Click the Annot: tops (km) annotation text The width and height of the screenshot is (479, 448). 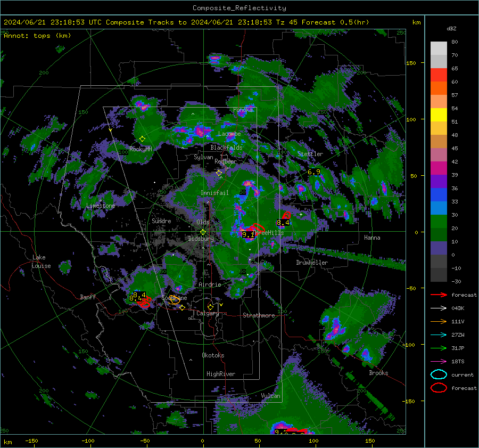[37, 36]
